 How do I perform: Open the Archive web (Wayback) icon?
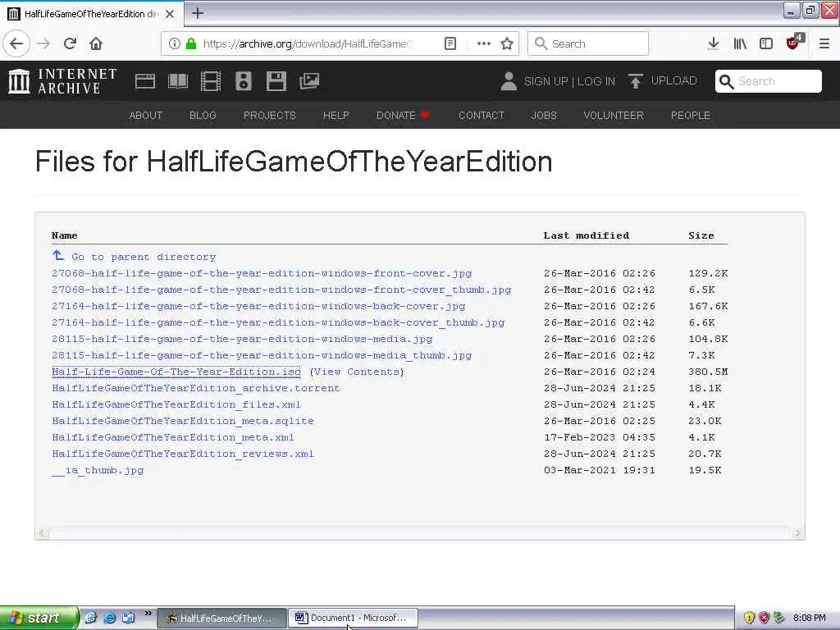click(x=144, y=81)
